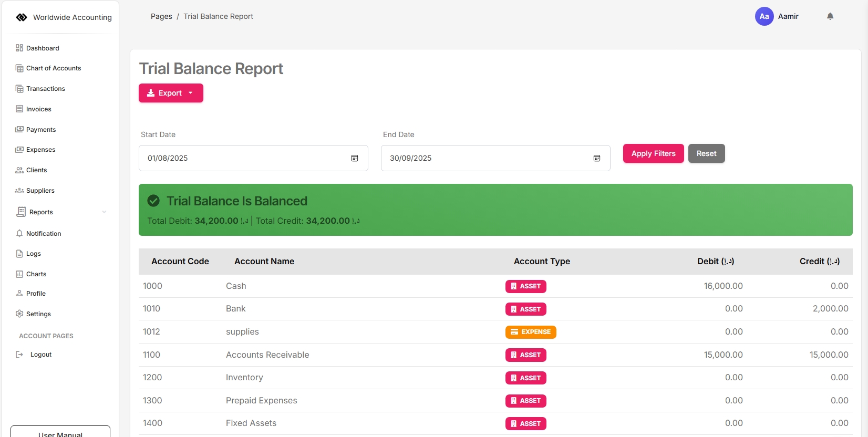Click the Worldwide Accounting logo icon

coord(22,17)
